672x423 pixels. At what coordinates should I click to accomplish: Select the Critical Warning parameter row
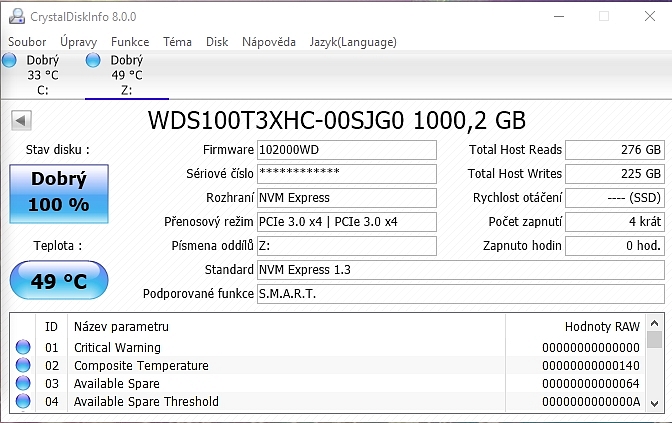click(328, 347)
